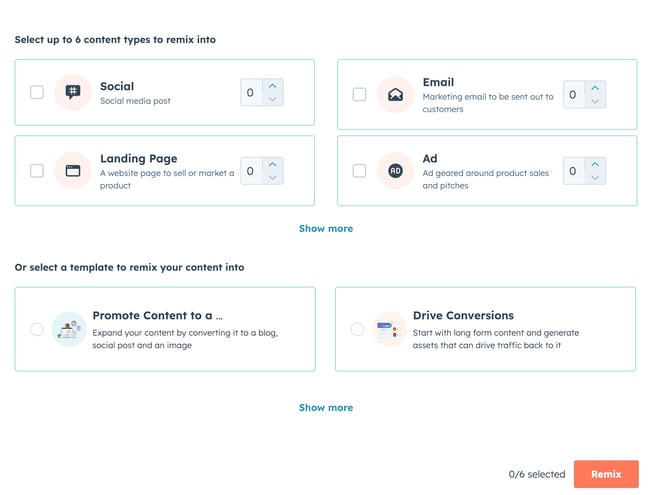Click the Social quantity number field
The width and height of the screenshot is (650, 495).
[x=251, y=92]
